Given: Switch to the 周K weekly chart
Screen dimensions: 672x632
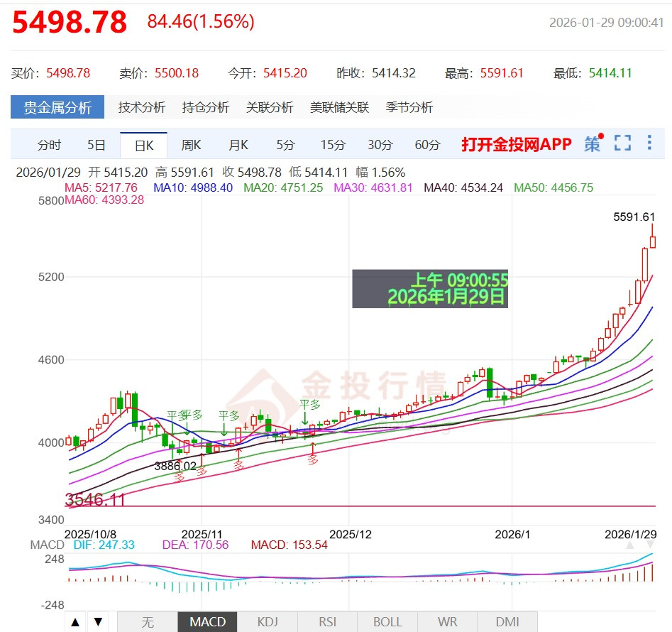Looking at the screenshot, I should click(190, 143).
